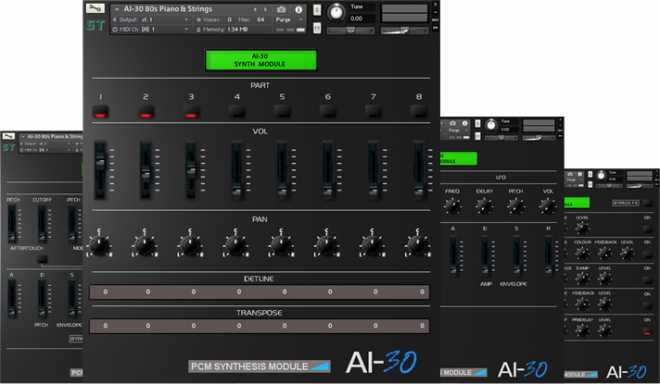Click the PCM Synthesis Module label
Image resolution: width=660 pixels, height=384 pixels.
coord(259,366)
